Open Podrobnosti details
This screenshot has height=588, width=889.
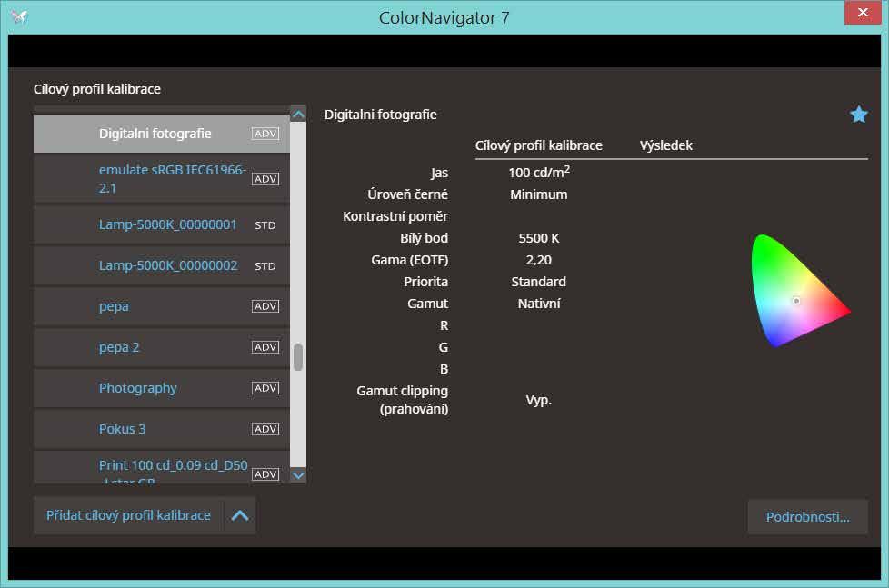pos(807,517)
